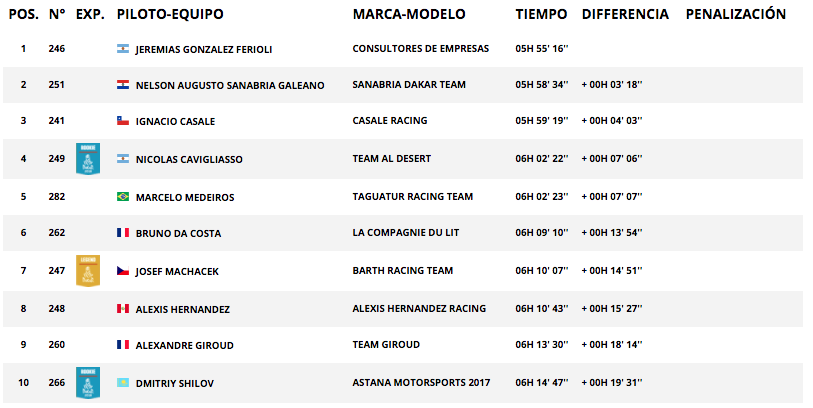This screenshot has width=813, height=408.
Task: Select the DIFERENCIA column header
Action: [x=625, y=14]
